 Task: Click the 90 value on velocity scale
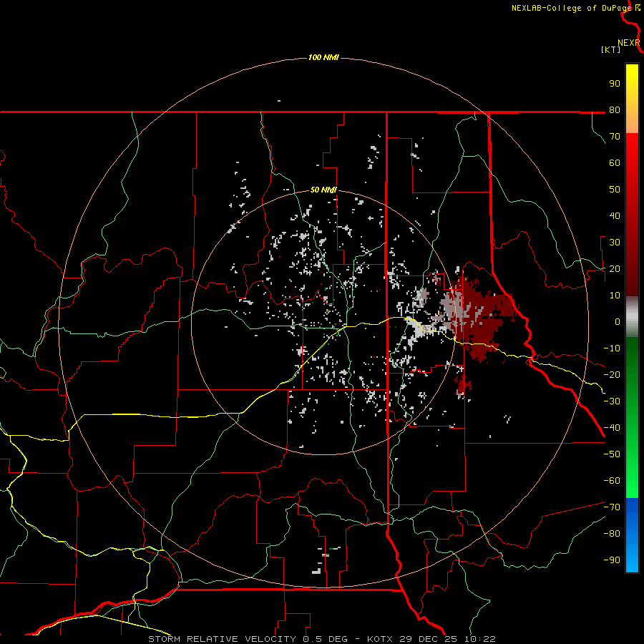coord(615,84)
